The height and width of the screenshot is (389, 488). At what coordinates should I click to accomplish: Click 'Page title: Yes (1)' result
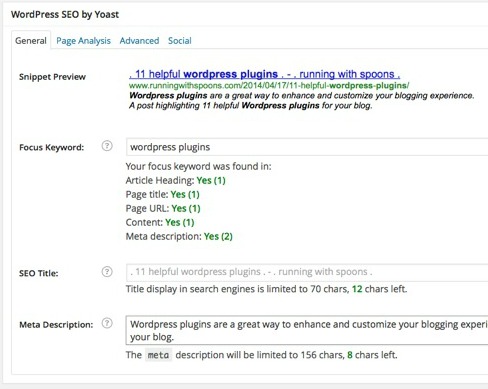[x=163, y=194]
